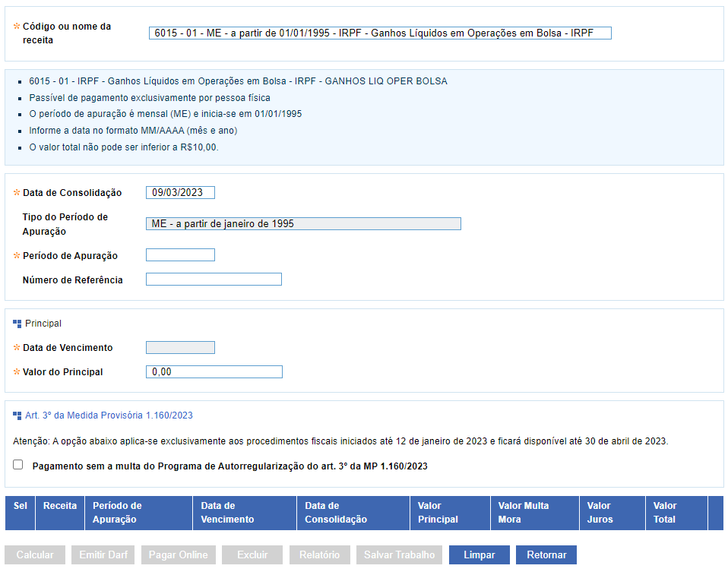Click the Período de Apuração input

click(180, 255)
